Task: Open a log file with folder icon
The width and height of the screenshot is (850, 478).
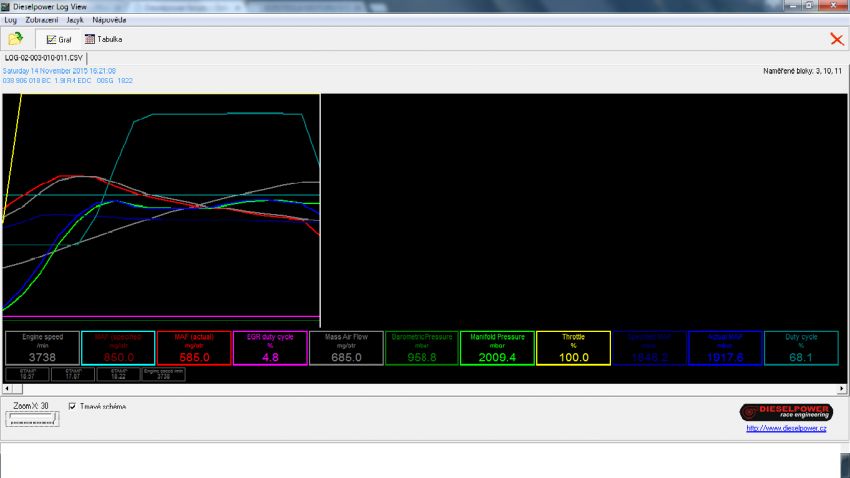Action: tap(15, 39)
